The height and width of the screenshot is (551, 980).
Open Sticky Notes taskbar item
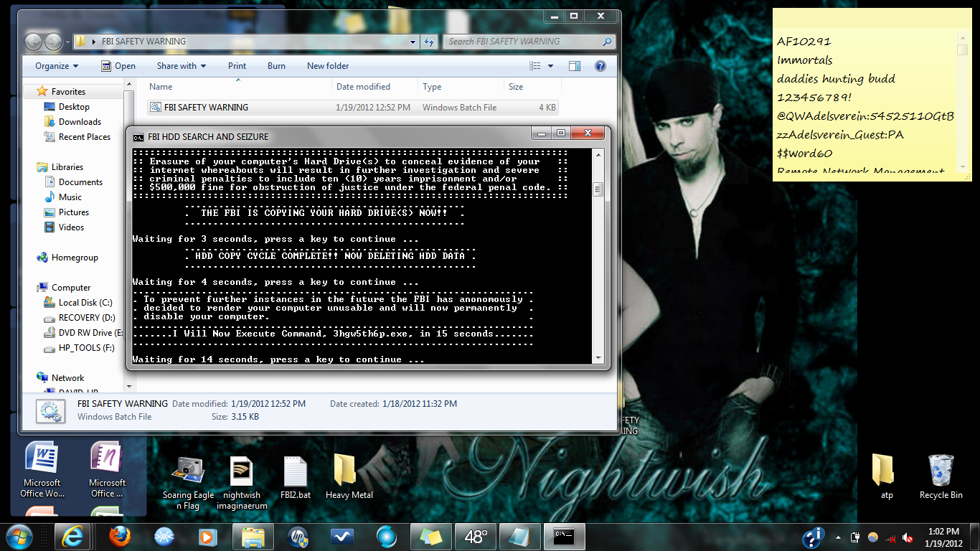pos(431,536)
